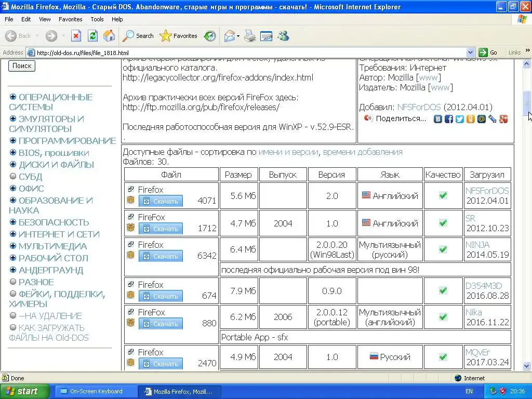Click package box icon in FireFox 4.7 Мб row
Screen dimensions: 532x399
pyautogui.click(x=130, y=228)
